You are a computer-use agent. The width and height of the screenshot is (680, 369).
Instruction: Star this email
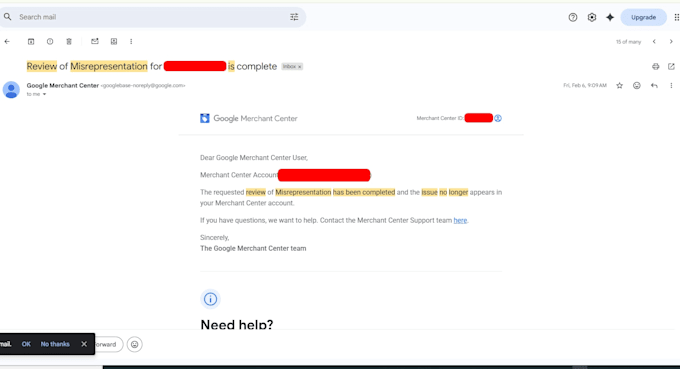pyautogui.click(x=619, y=85)
